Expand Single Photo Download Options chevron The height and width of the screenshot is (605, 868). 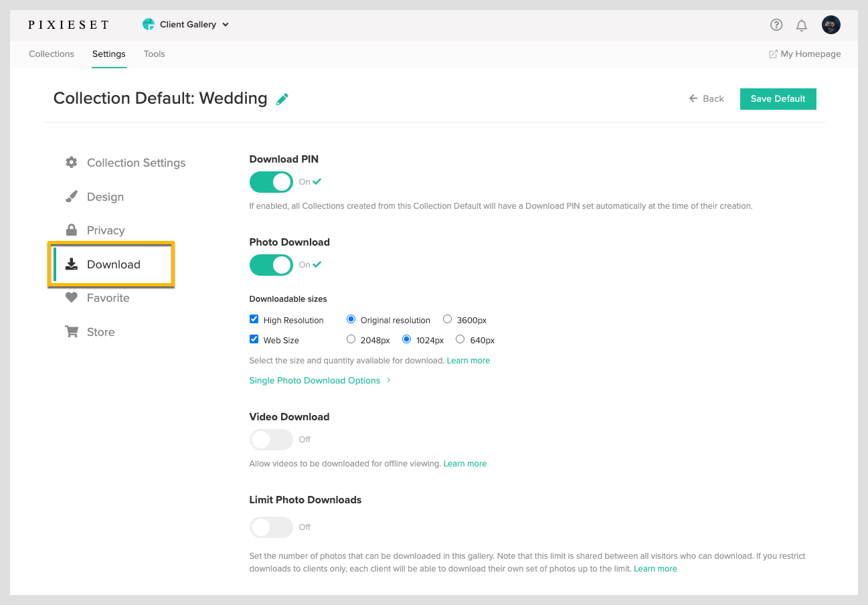tap(389, 380)
